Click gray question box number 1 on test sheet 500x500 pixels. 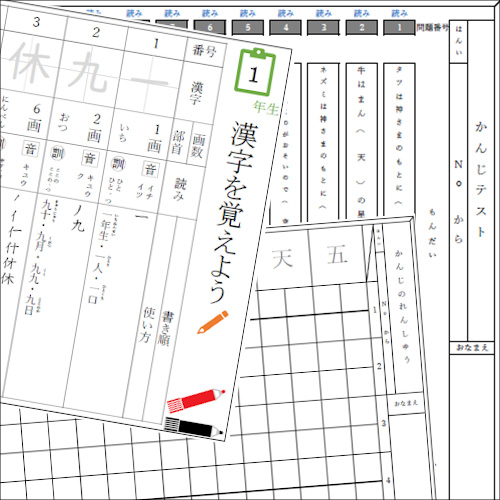(399, 28)
